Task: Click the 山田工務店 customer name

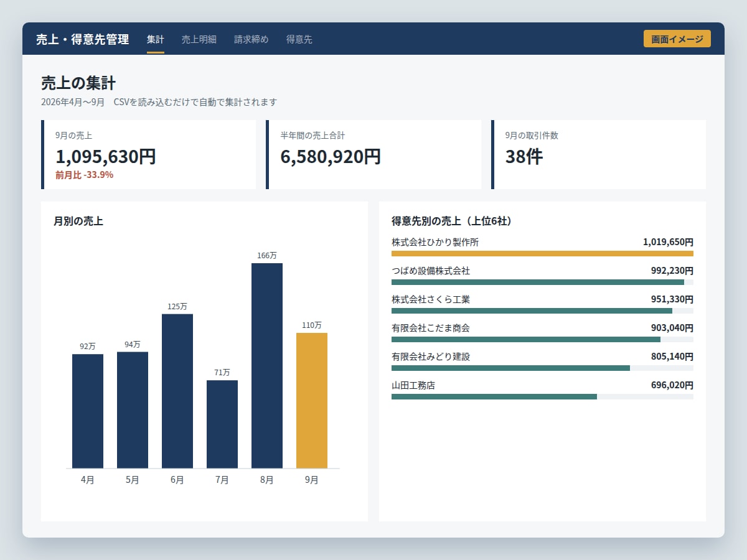Action: pos(413,385)
